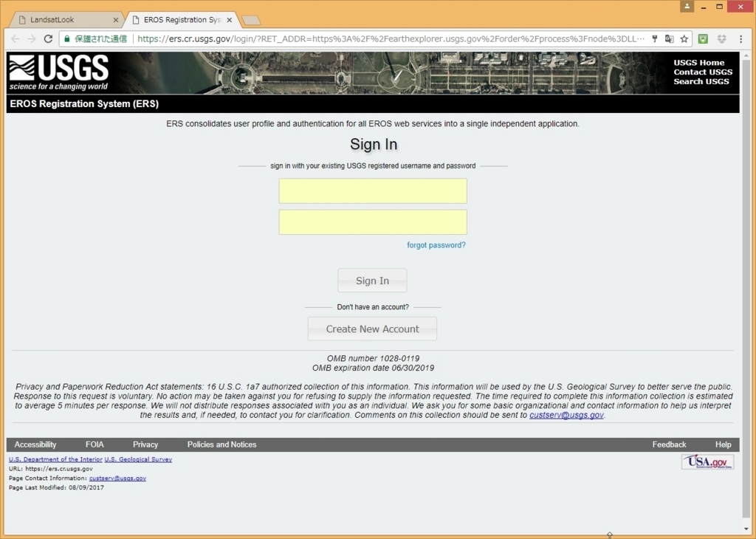Select the EROS Registration System tab
Viewport: 756px width, 539px height.
tap(182, 20)
